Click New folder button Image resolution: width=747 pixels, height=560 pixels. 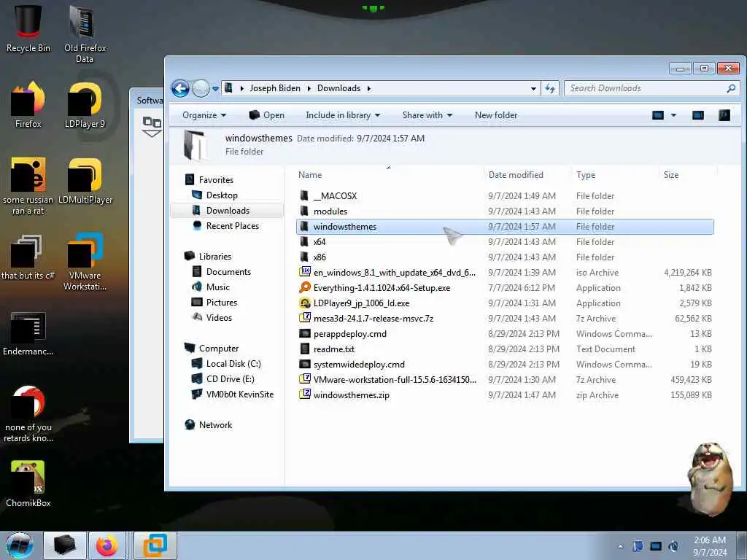point(496,115)
